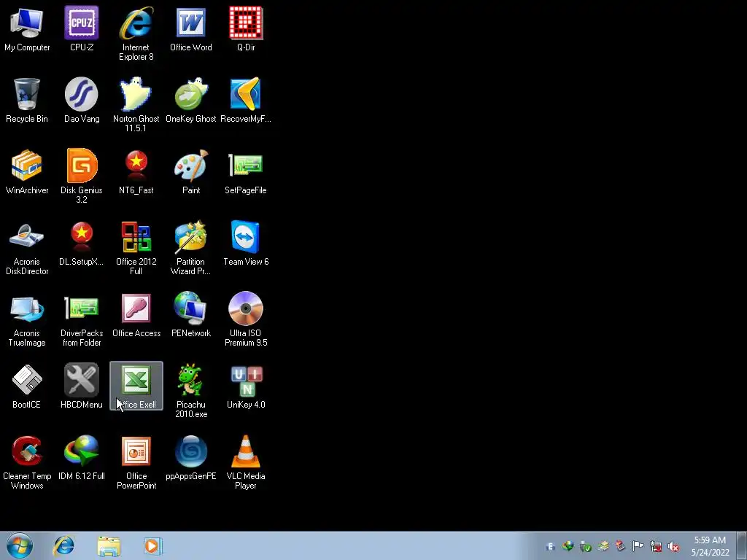Click the Norton Ghost 11.5.1 icon
The width and height of the screenshot is (747, 560).
[x=136, y=105]
